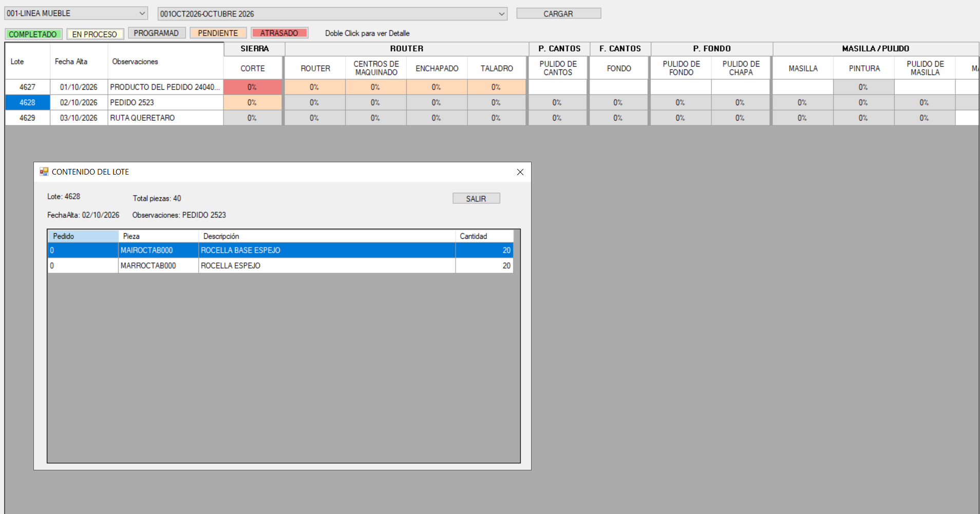This screenshot has height=514, width=980.
Task: Select lot 4627 row cell
Action: (28, 87)
